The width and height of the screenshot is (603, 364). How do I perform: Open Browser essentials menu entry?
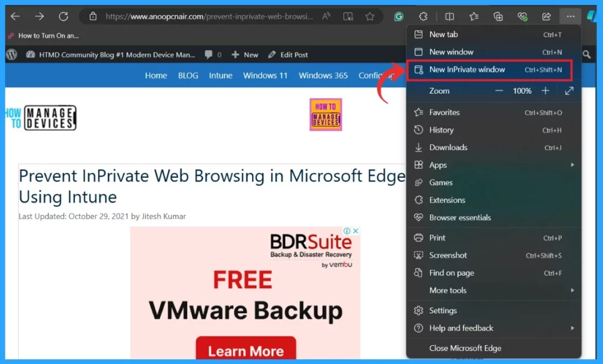494,217
